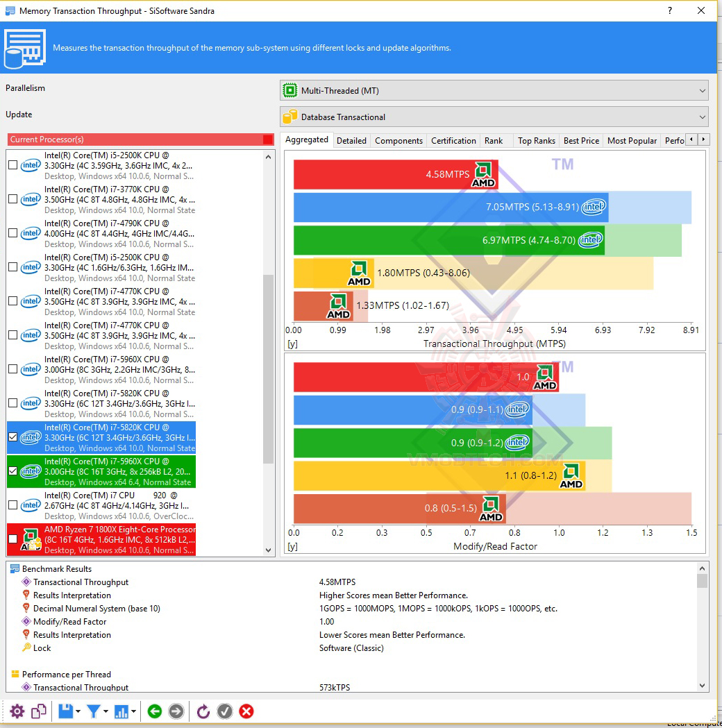
Task: Click the Benchmark Results section icon
Action: click(15, 569)
